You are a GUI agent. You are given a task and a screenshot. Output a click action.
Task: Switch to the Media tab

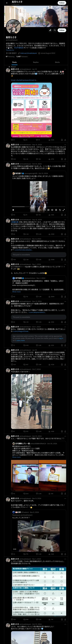[57, 62]
